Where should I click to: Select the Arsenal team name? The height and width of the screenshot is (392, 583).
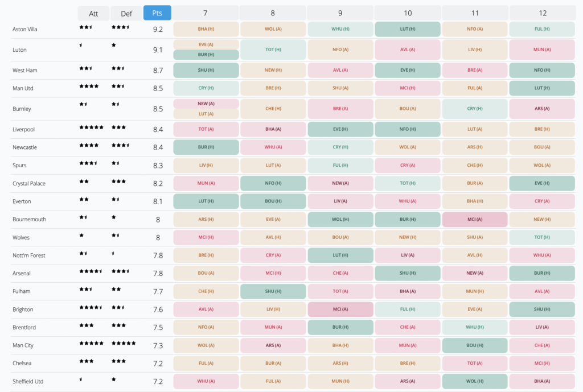[22, 273]
